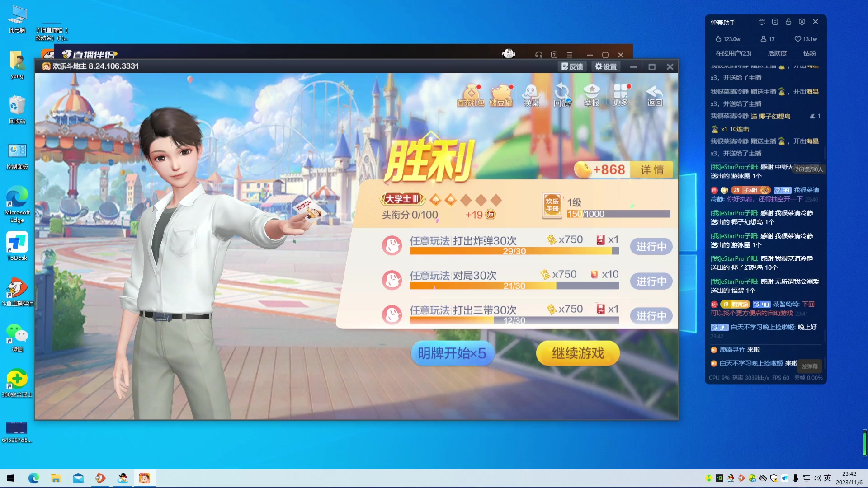Open Microsoft Edge desktop shortcut

(17, 204)
